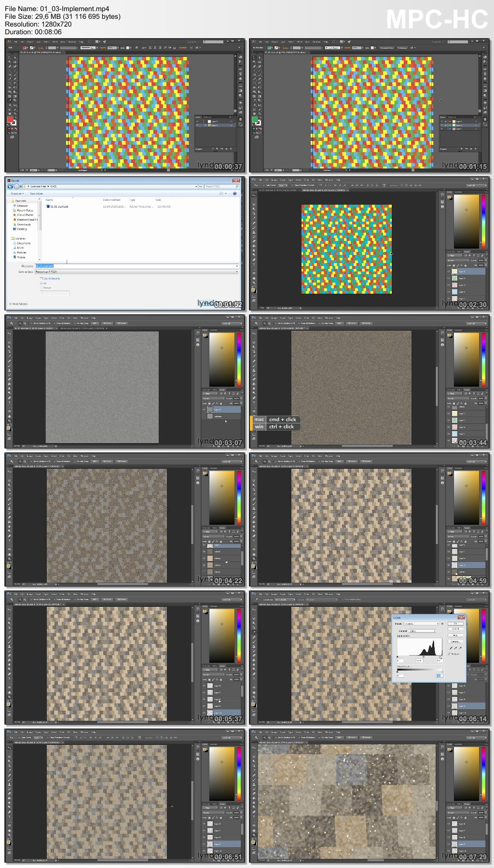494x868 pixels.
Task: Collapse folders with Hide Folders in the Export dialog
Action: tap(18, 304)
